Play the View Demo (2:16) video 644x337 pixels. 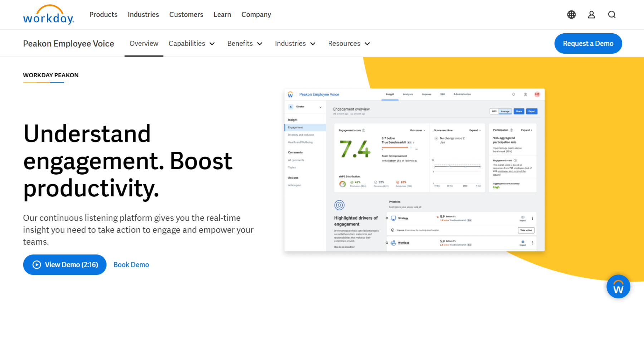[x=65, y=265]
